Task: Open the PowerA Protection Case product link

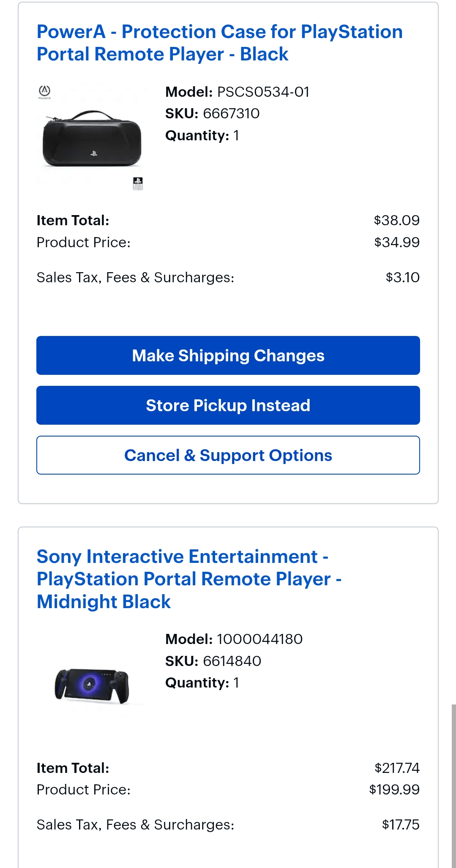Action: pos(219,43)
